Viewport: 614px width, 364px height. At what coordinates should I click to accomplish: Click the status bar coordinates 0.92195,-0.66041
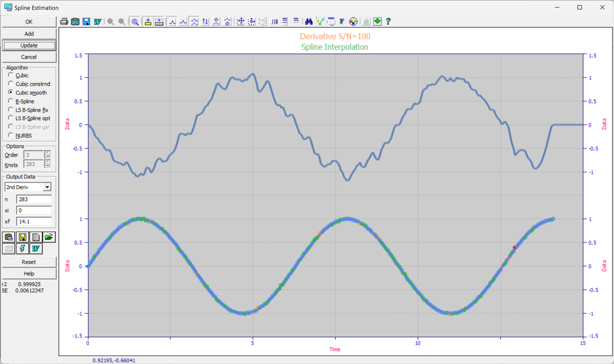tap(114, 360)
